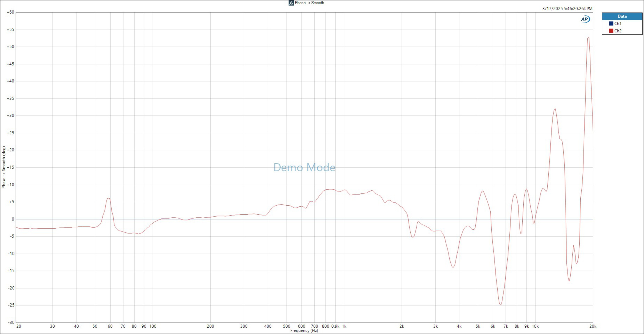Click the 'Frequency (Hz)' x-axis title

[x=304, y=330]
